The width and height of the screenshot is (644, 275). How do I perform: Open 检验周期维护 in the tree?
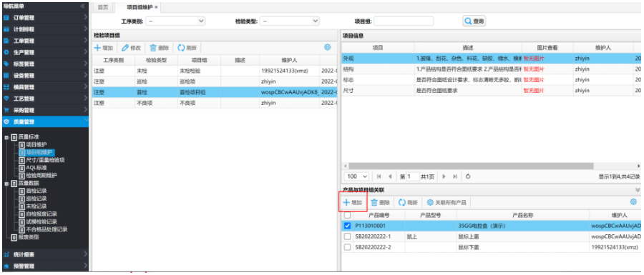[42, 176]
